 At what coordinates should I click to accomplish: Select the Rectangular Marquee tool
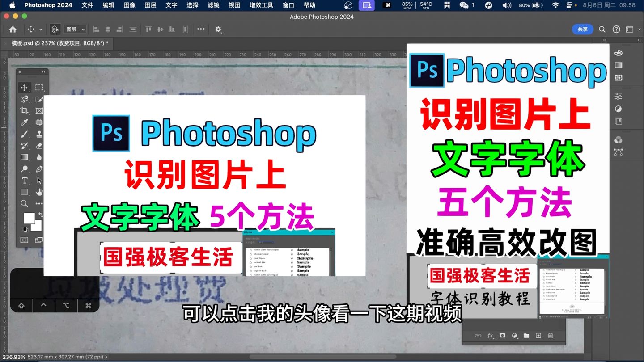(x=39, y=88)
